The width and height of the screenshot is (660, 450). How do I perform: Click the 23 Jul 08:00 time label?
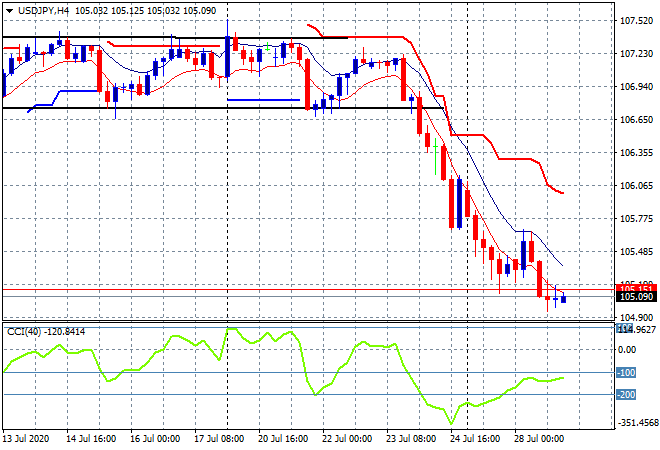coord(411,439)
